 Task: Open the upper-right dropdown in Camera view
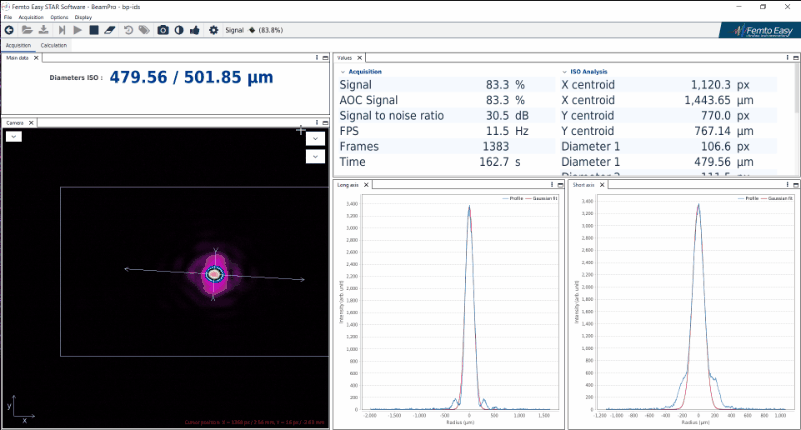click(x=315, y=139)
